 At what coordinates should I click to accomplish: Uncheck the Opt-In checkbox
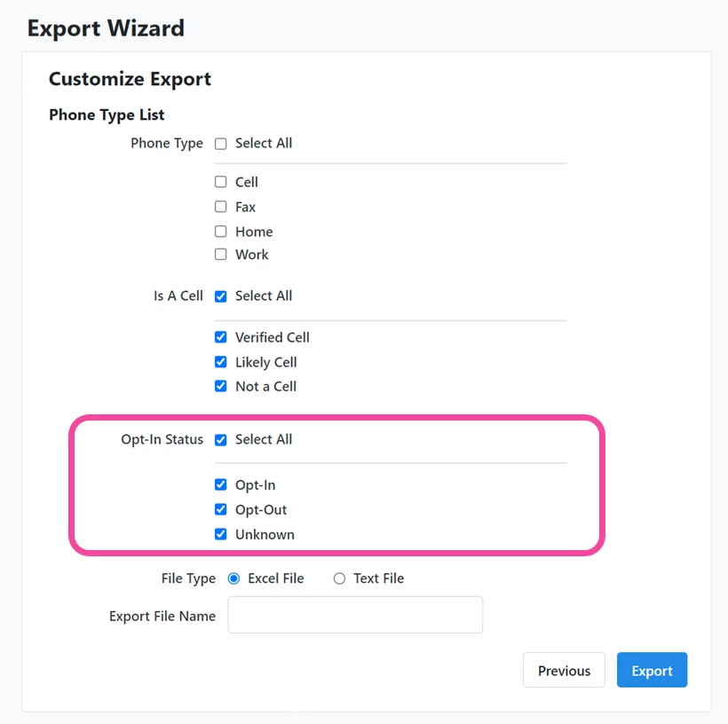click(x=220, y=484)
